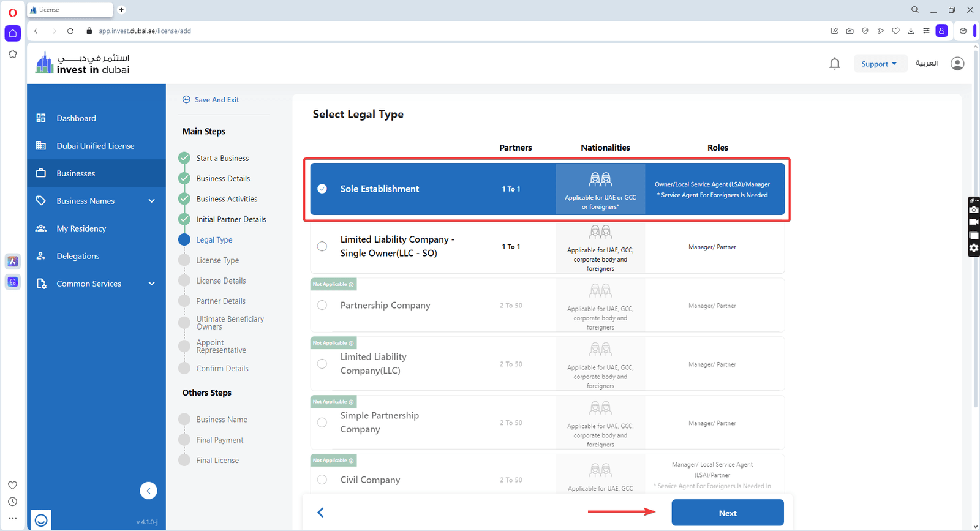Click the Final Payment step
The height and width of the screenshot is (531, 980).
tap(220, 440)
